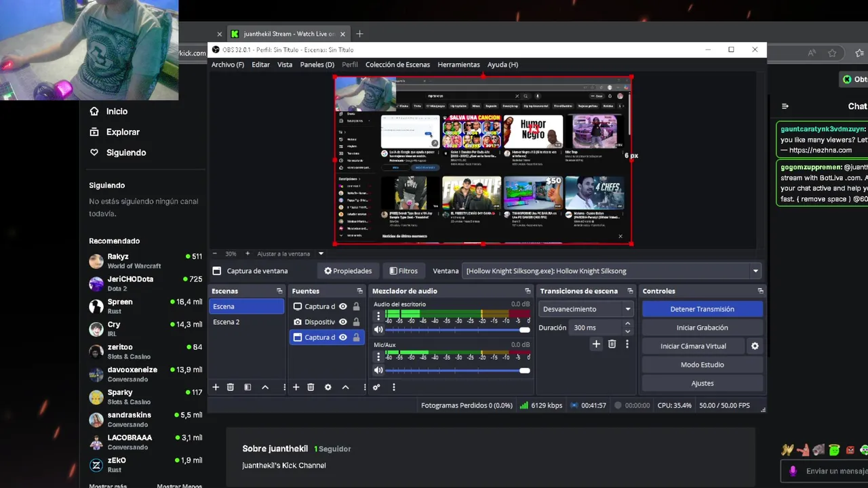
Task: Lock the Dispositiv source
Action: (356, 322)
